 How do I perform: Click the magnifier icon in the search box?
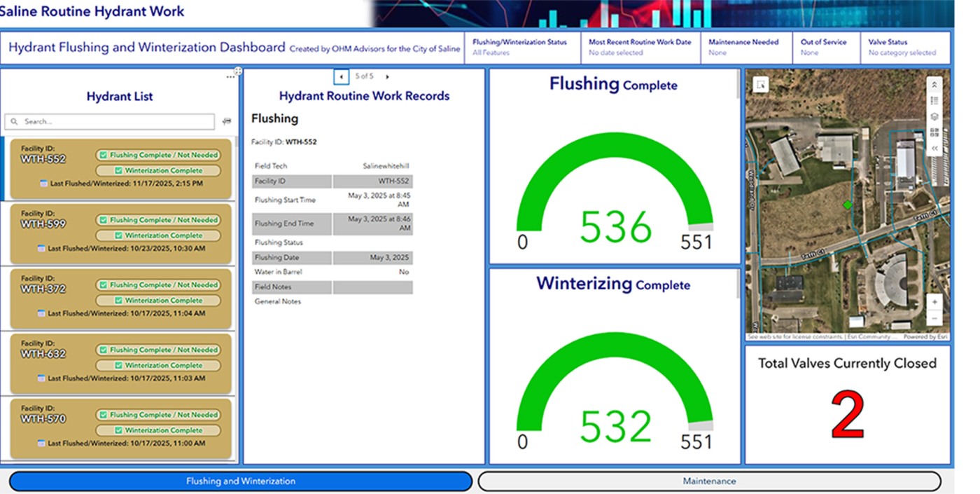[15, 121]
